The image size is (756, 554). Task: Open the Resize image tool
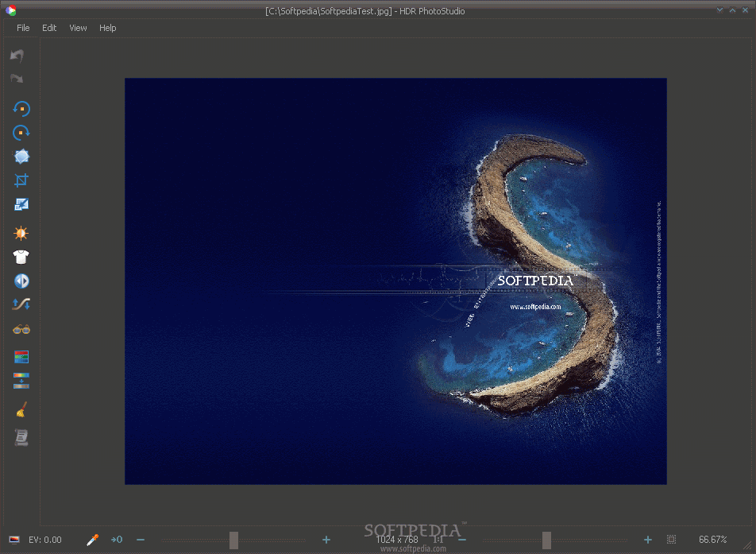21,204
